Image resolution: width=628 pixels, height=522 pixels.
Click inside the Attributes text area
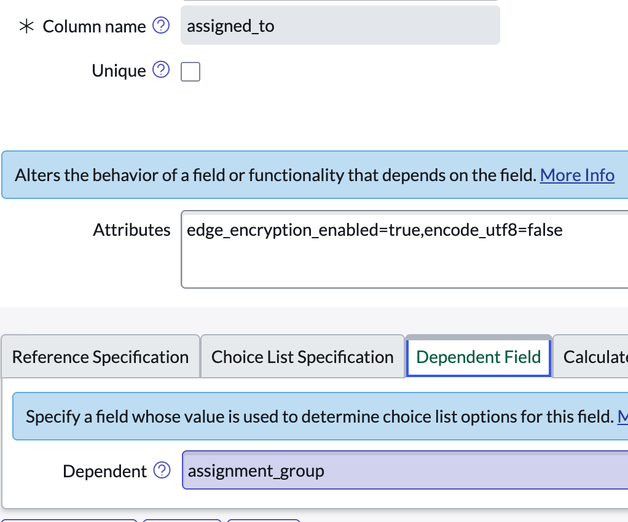[x=404, y=249]
